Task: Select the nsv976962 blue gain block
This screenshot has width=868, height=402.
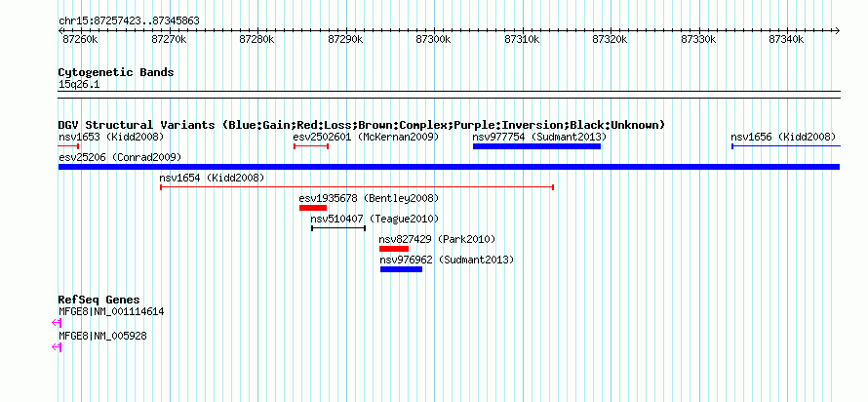Action: (x=402, y=269)
